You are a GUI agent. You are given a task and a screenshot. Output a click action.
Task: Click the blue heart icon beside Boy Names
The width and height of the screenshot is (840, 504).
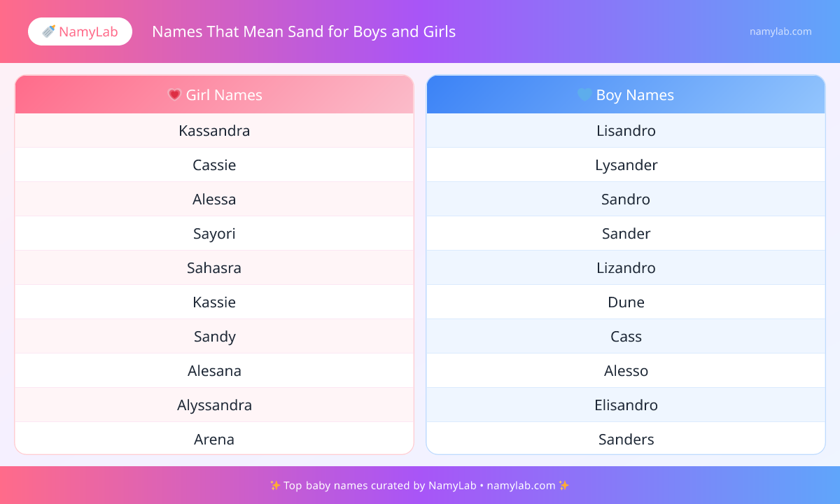tap(584, 94)
